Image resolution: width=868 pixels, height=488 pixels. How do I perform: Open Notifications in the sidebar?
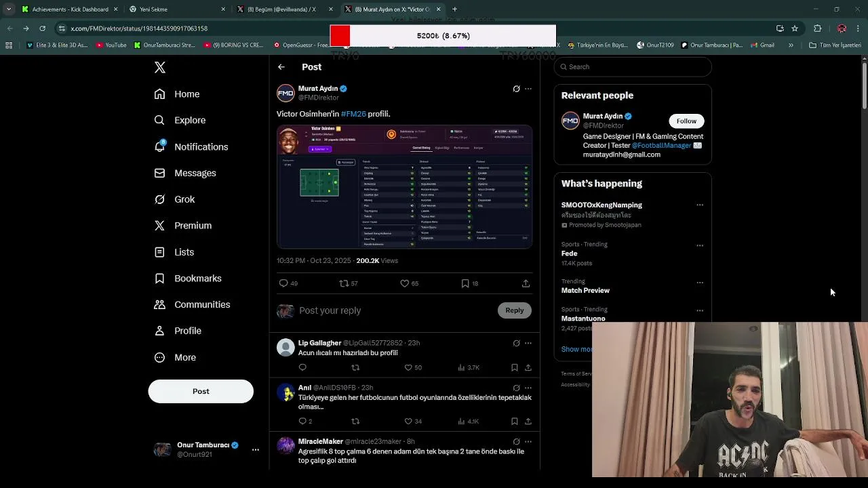click(191, 146)
